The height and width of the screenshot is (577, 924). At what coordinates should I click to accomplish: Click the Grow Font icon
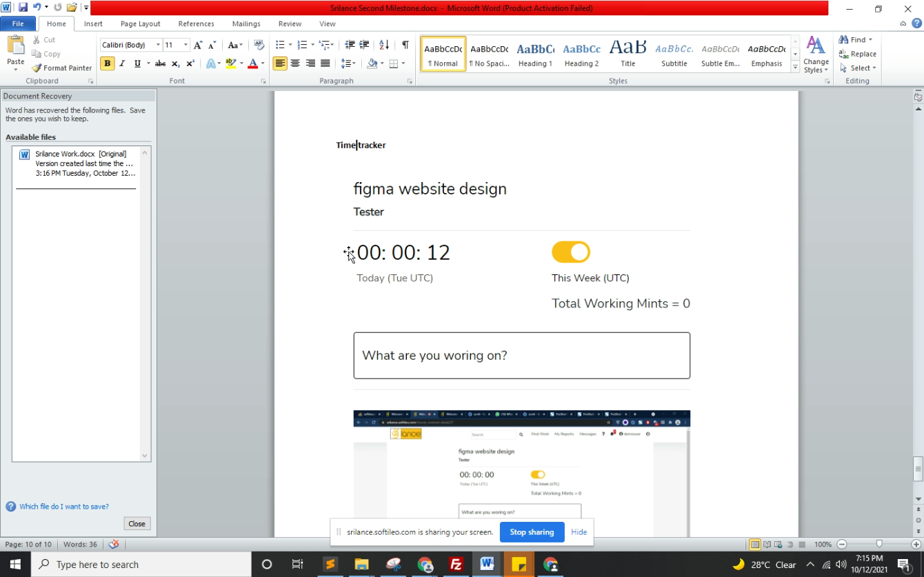pyautogui.click(x=198, y=45)
